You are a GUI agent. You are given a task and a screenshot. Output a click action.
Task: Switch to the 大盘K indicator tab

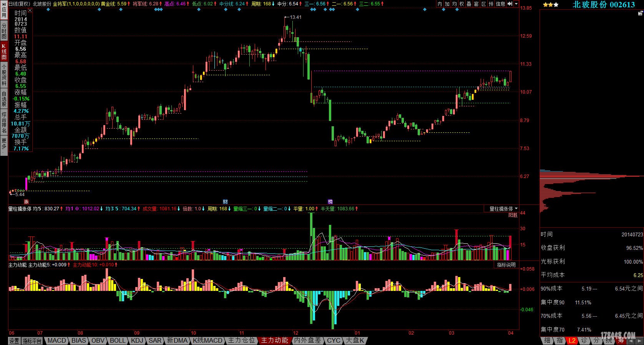[355, 340]
